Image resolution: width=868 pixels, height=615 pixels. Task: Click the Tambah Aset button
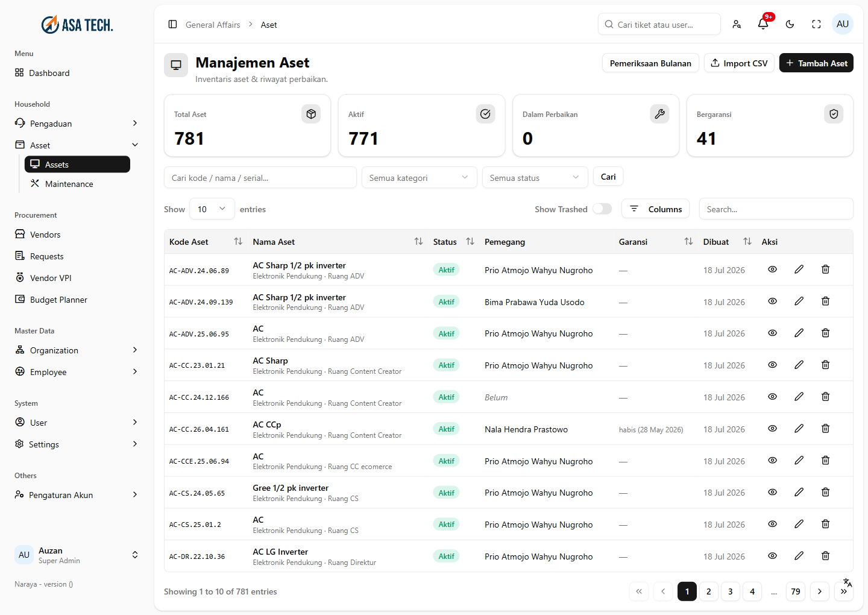click(816, 63)
